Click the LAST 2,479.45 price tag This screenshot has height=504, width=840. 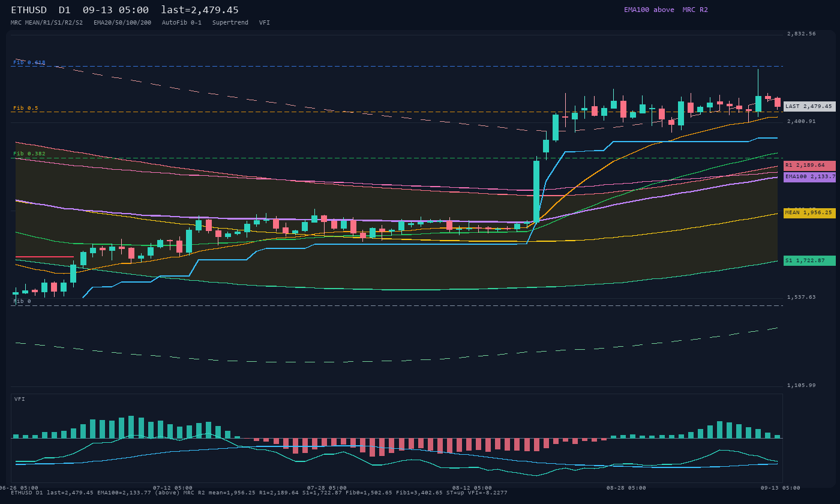click(809, 106)
